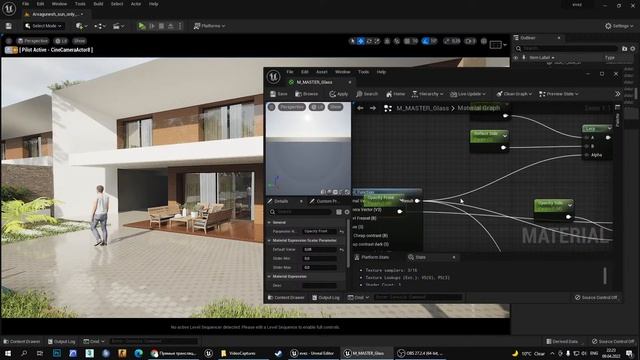640x360 pixels.
Task: Open File menu in main editor
Action: point(25,4)
